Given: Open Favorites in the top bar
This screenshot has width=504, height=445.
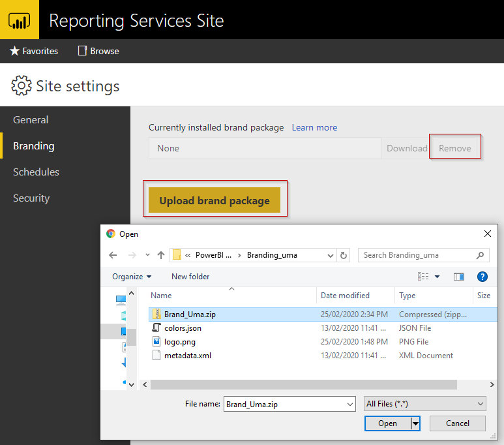Looking at the screenshot, I should pyautogui.click(x=34, y=51).
